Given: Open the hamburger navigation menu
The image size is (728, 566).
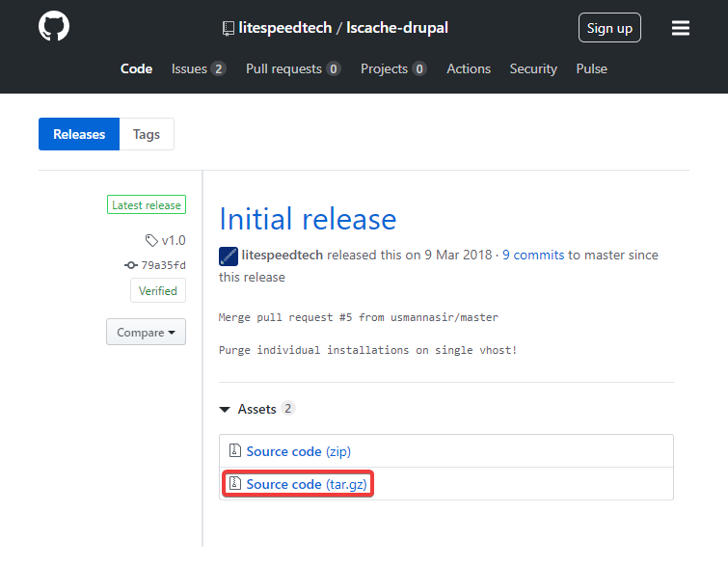Looking at the screenshot, I should tap(680, 28).
